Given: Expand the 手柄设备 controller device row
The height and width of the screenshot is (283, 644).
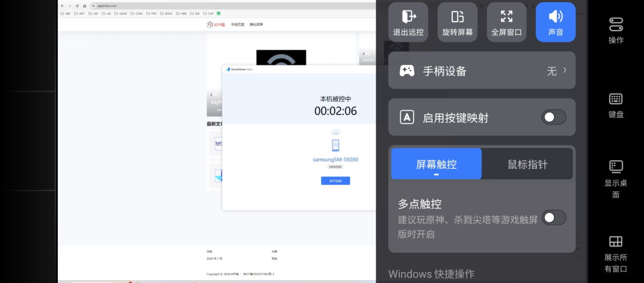Looking at the screenshot, I should (481, 70).
